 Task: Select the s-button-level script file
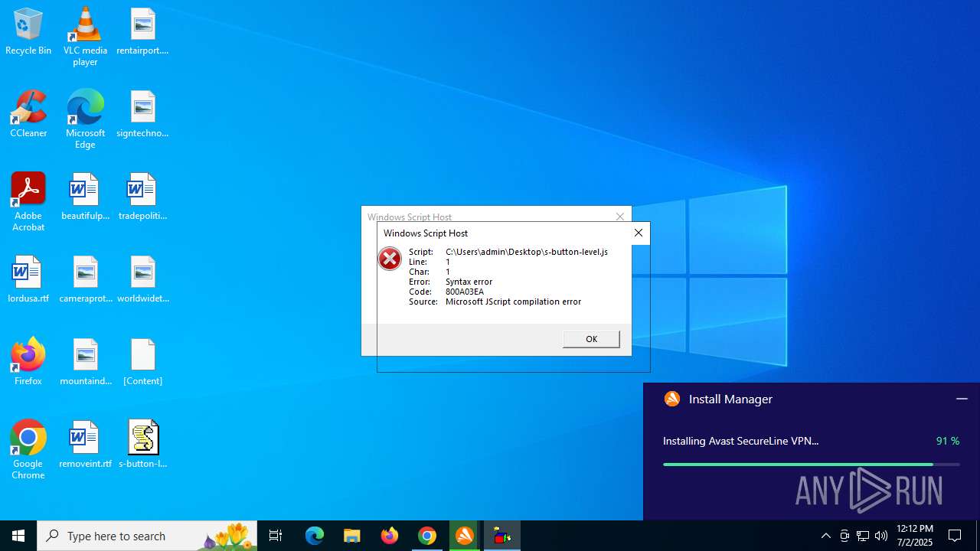(x=142, y=445)
